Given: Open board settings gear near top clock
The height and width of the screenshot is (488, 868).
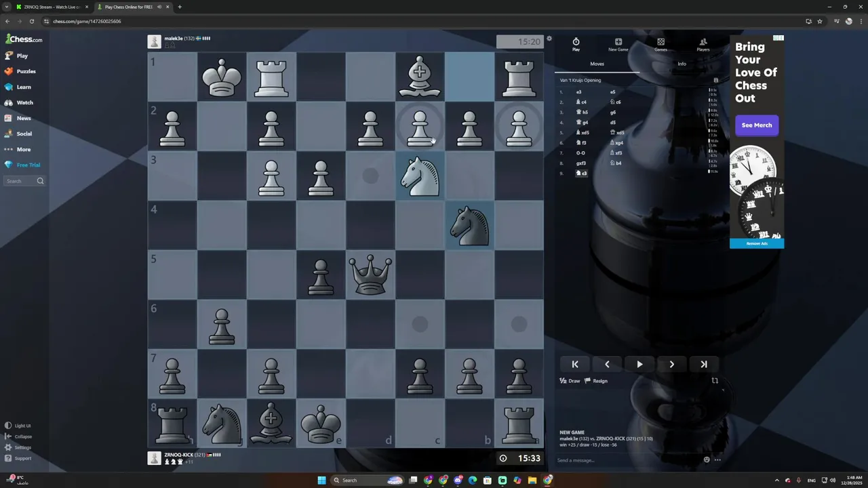Looking at the screenshot, I should (x=549, y=39).
